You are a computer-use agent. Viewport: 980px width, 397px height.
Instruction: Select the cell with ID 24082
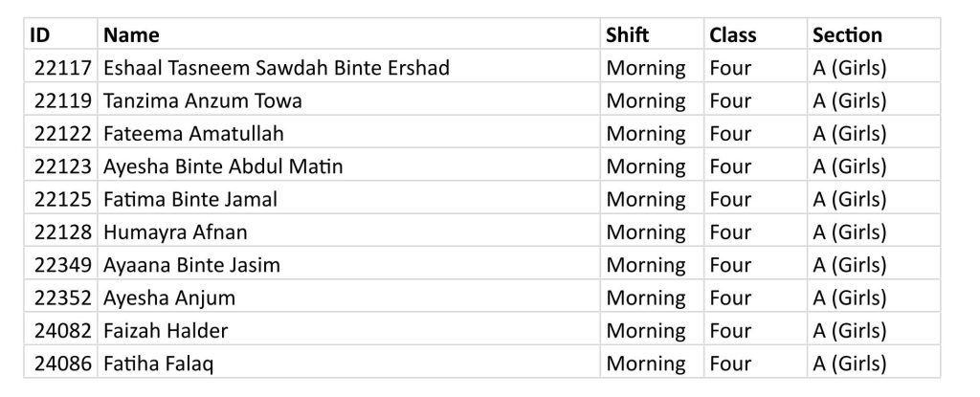61,331
